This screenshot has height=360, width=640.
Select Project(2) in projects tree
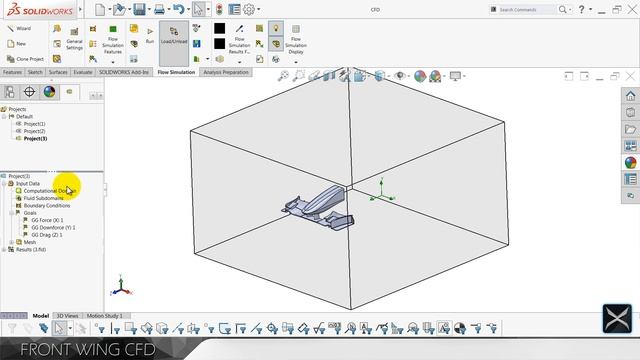34,131
